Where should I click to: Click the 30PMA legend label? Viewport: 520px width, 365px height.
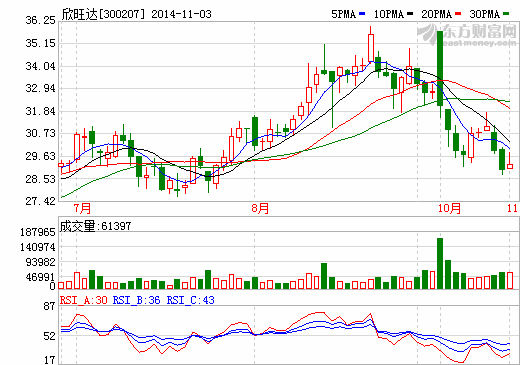(x=485, y=14)
